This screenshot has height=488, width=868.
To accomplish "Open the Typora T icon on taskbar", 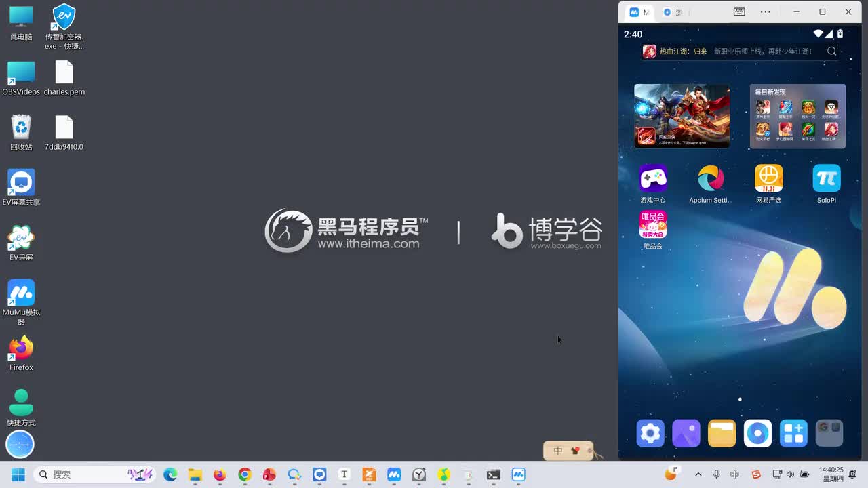I will [344, 474].
